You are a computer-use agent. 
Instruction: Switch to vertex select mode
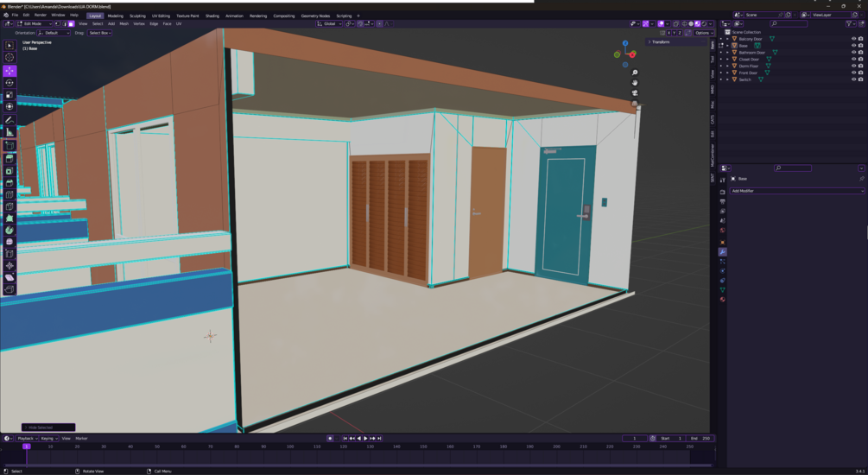(58, 24)
